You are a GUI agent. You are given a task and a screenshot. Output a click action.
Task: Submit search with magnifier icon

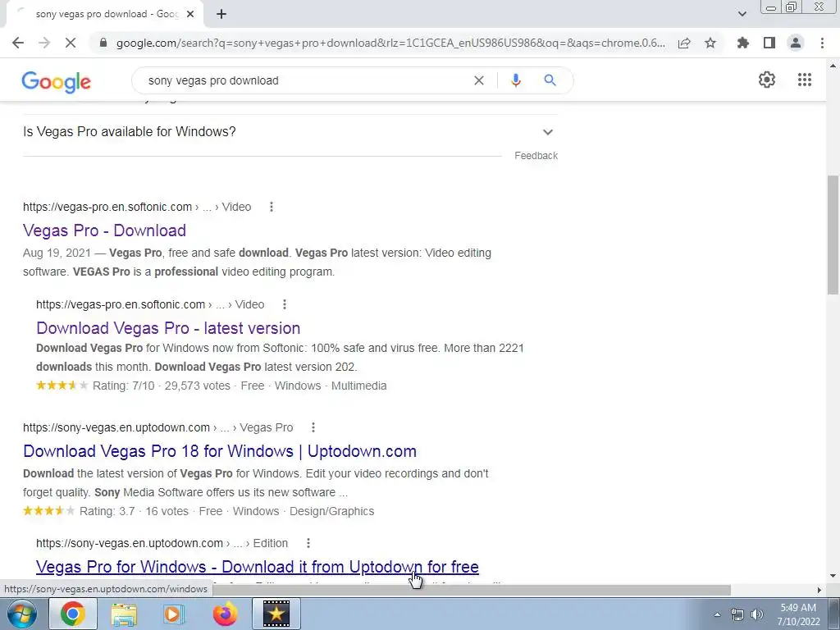click(550, 80)
